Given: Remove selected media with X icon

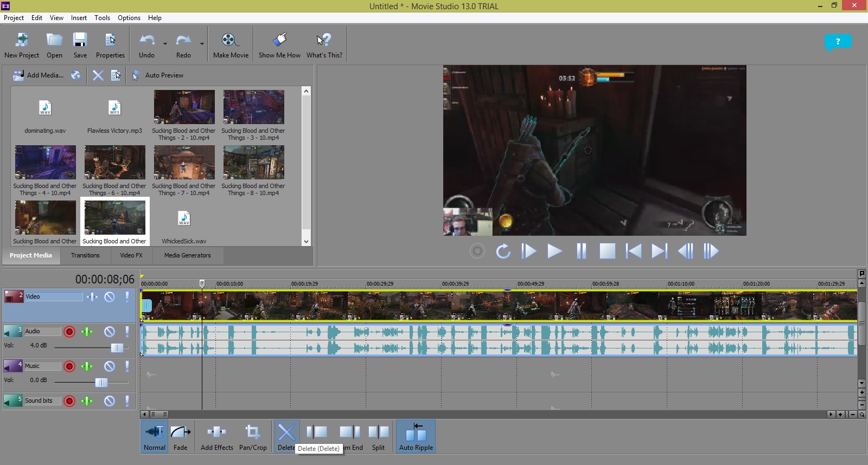Looking at the screenshot, I should coord(98,75).
